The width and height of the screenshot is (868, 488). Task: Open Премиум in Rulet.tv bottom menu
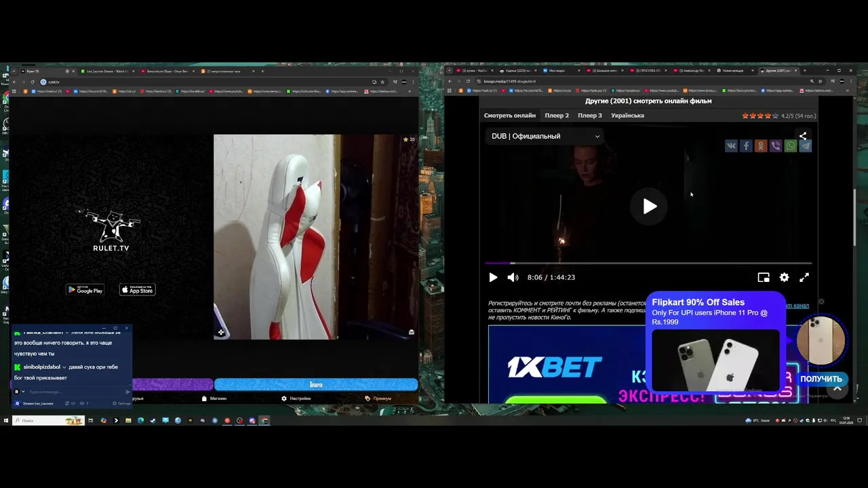click(378, 399)
